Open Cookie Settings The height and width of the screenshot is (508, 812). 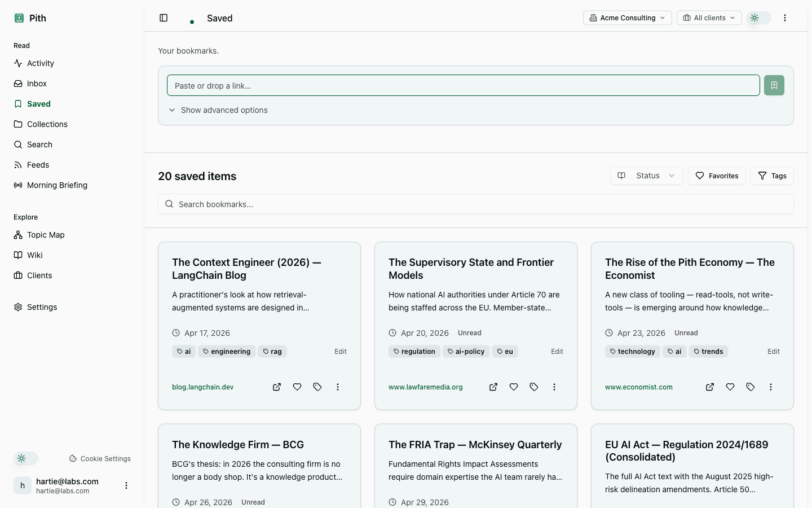[x=100, y=458]
